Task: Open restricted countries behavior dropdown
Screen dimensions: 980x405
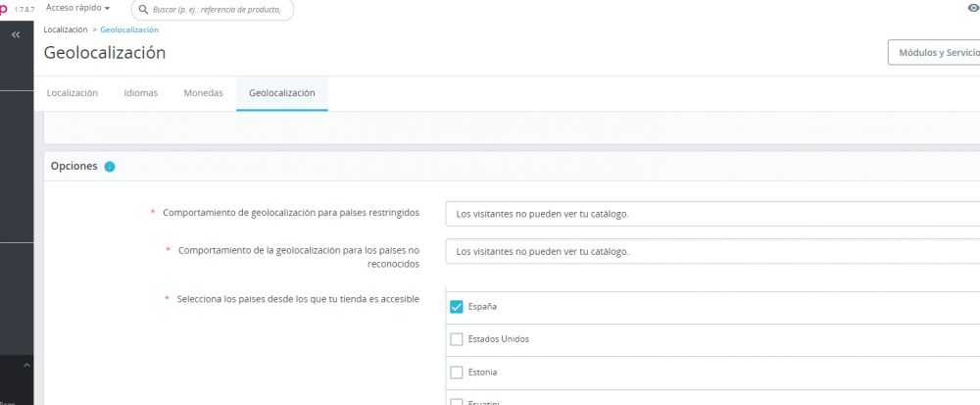Action: (x=710, y=214)
